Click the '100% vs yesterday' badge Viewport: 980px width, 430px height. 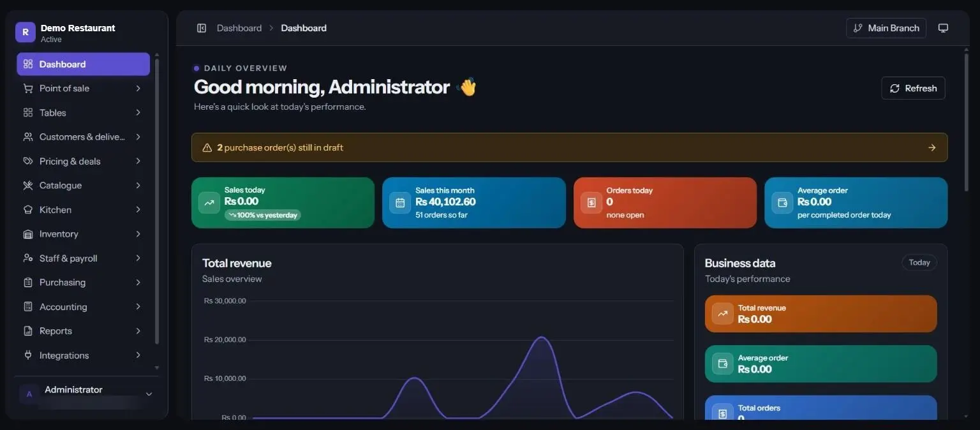pos(263,215)
